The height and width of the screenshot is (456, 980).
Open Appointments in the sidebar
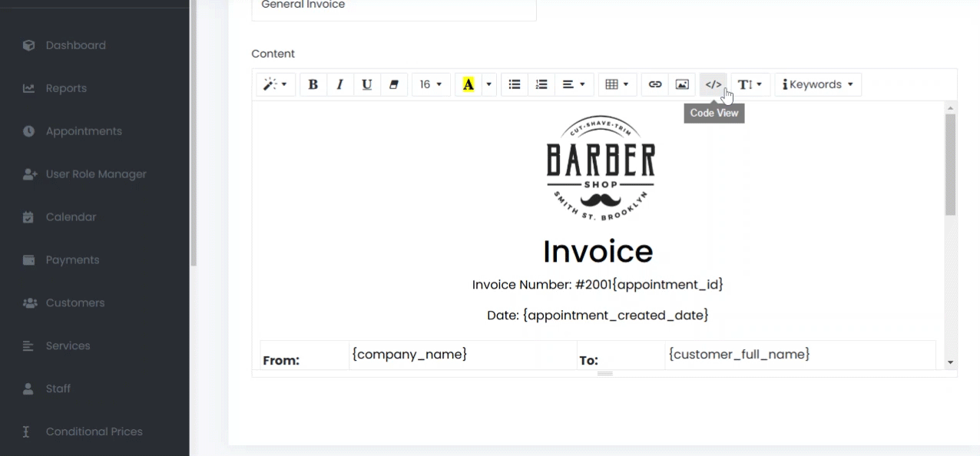click(84, 131)
